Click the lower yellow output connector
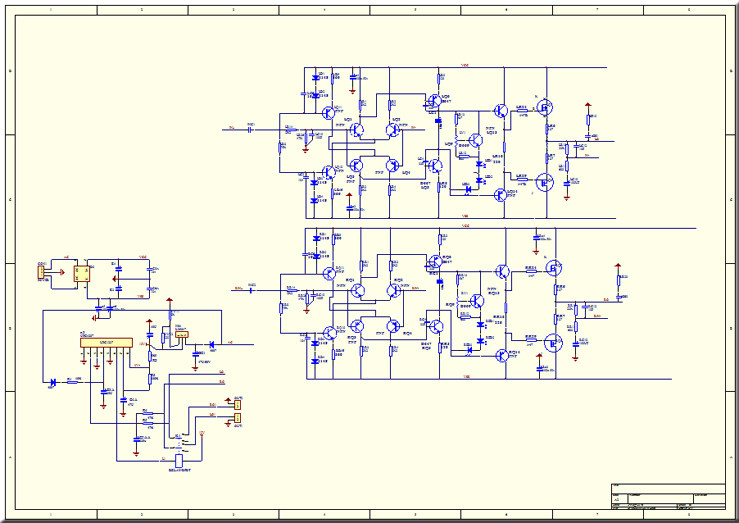 pos(238,417)
